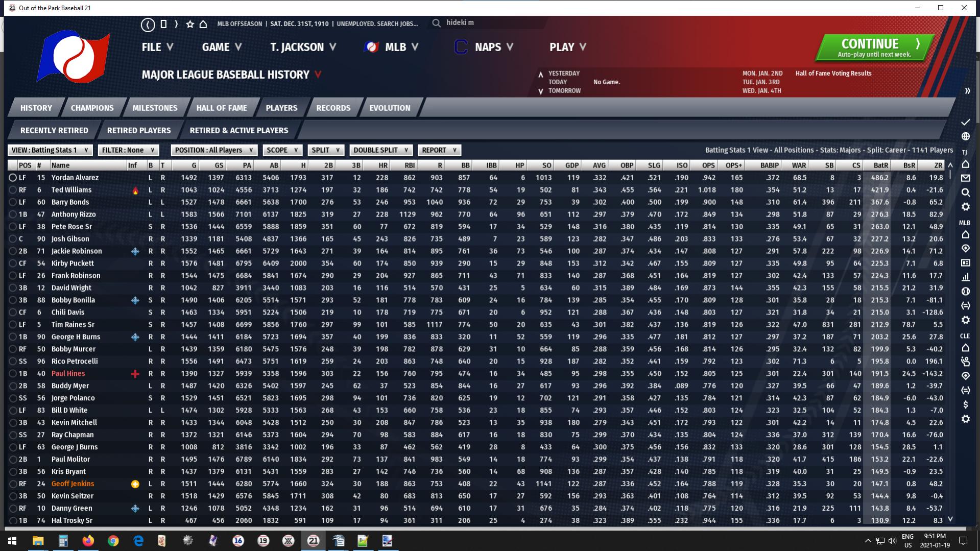Select the radio button for Yordan Alvarez
Screen dimensions: 980x551
[13, 178]
